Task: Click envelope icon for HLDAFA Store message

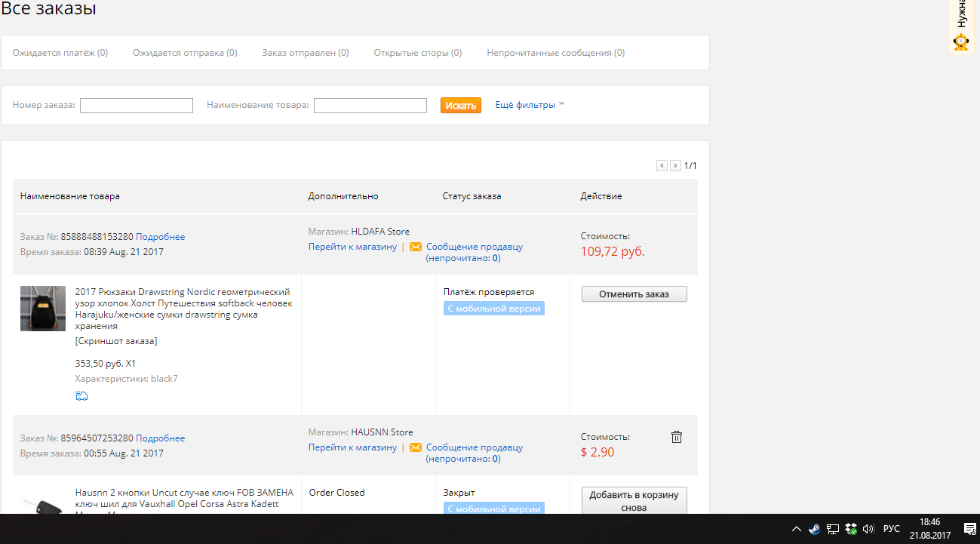Action: (x=416, y=247)
